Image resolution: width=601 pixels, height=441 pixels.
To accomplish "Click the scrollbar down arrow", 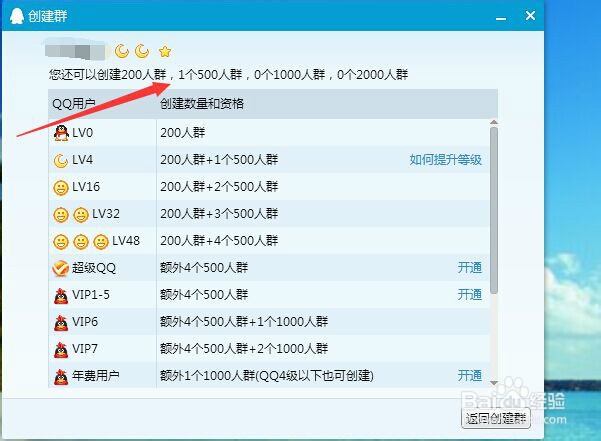I will coord(494,382).
